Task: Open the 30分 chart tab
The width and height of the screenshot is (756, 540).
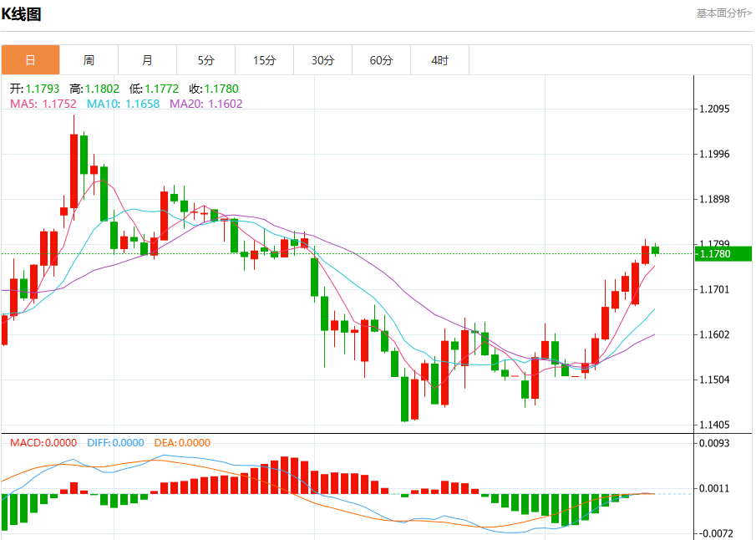Action: coord(322,60)
